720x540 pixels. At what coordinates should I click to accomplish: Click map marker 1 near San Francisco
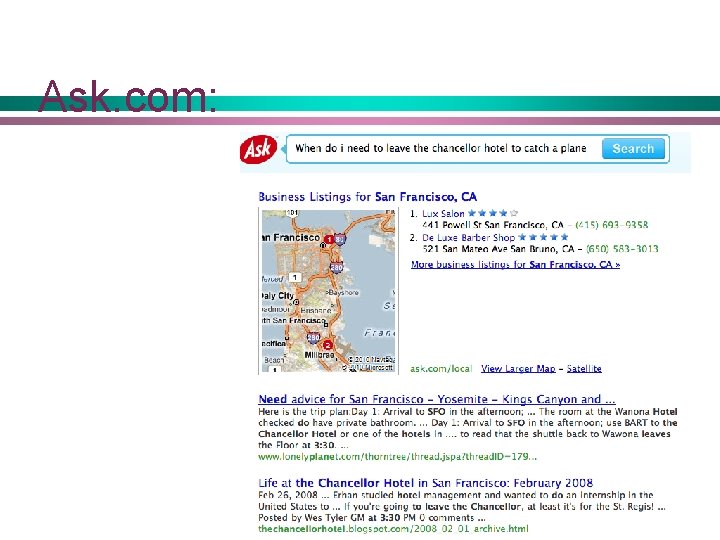328,239
